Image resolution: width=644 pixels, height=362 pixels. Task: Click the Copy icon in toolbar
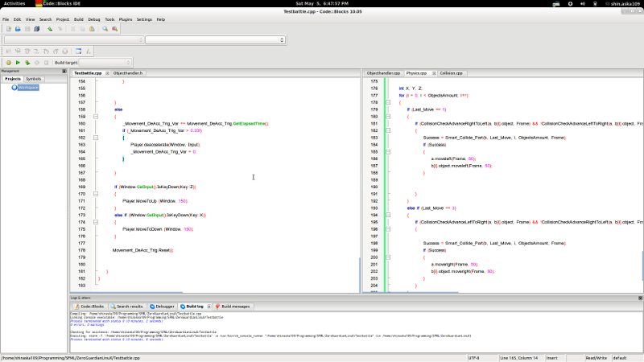tap(82, 29)
